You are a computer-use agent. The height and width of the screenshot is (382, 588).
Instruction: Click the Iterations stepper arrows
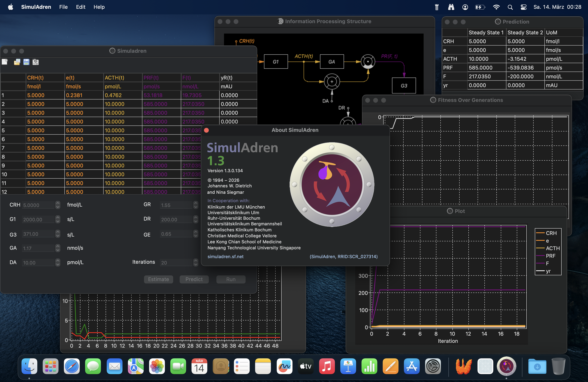pos(196,262)
